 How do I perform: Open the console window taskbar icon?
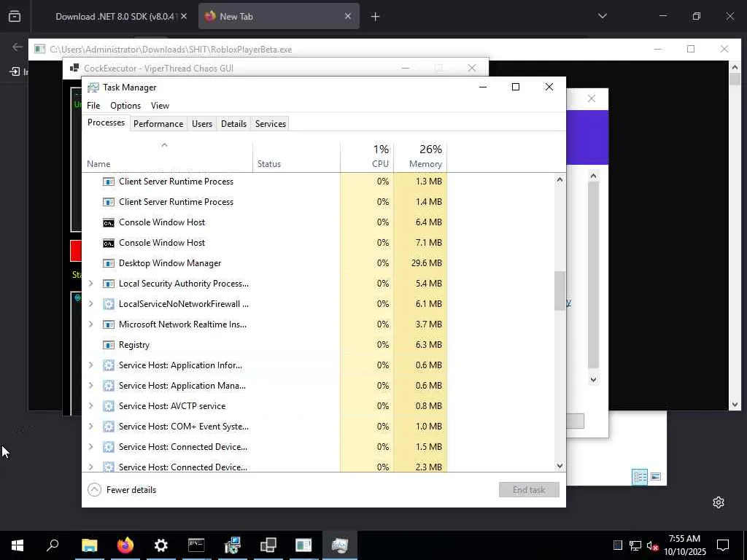[x=196, y=545]
